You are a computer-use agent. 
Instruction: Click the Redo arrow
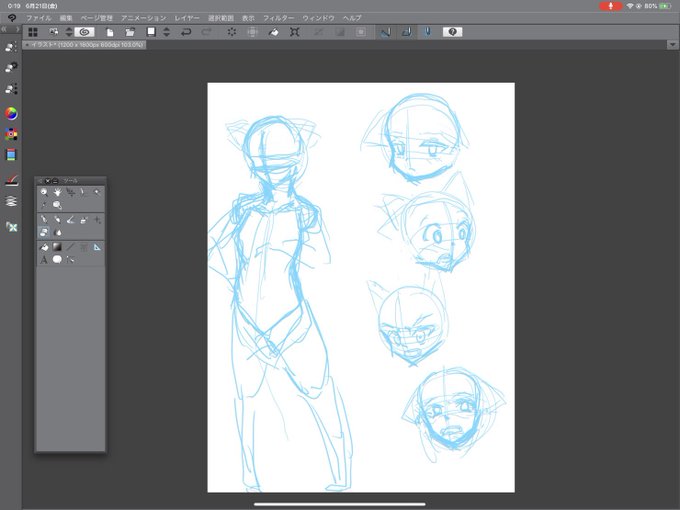coord(207,32)
